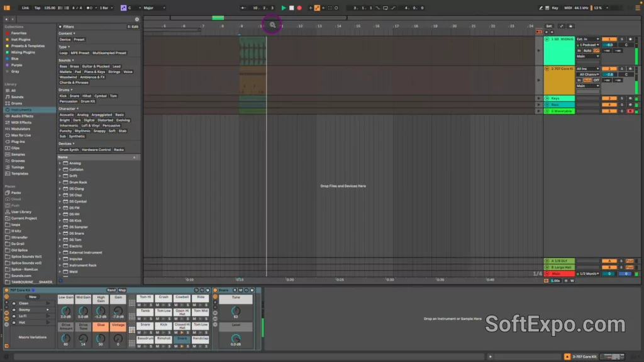The height and width of the screenshot is (362, 644).
Task: Set track 2 monitor to Off
Action: [596, 80]
